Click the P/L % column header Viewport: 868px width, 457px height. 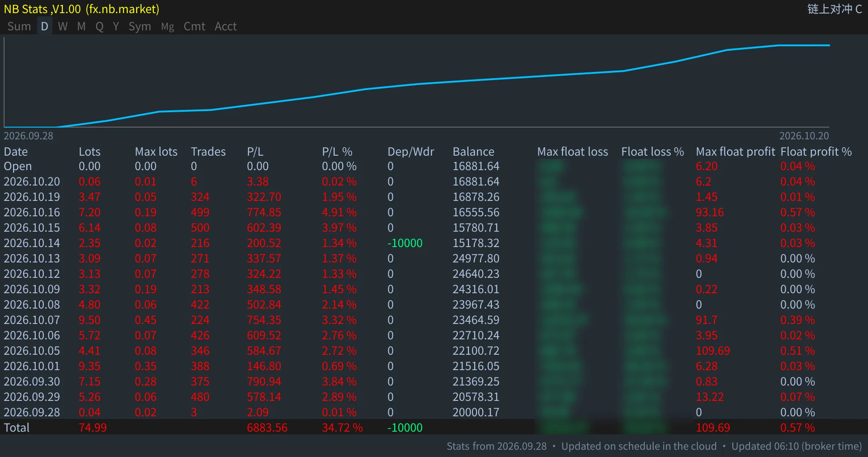coord(337,152)
